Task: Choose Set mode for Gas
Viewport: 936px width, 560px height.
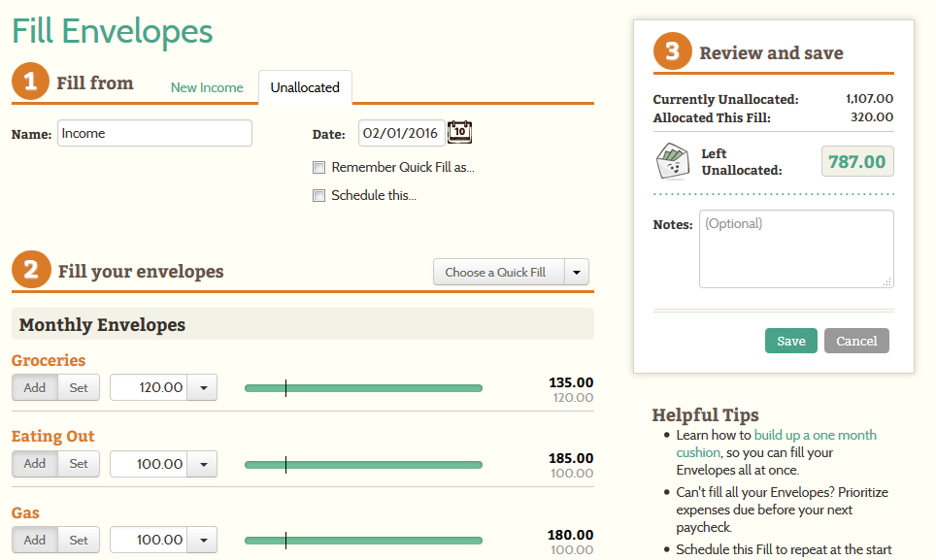Action: point(79,540)
